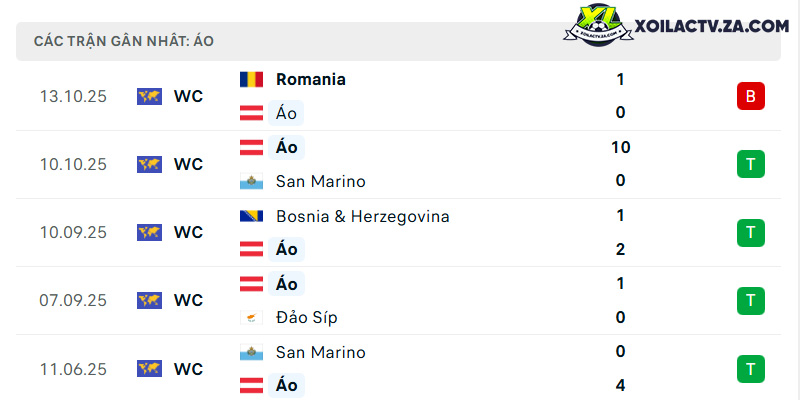Click San Marino flag in 11.06.25 match
The height and width of the screenshot is (400, 800).
(x=252, y=352)
